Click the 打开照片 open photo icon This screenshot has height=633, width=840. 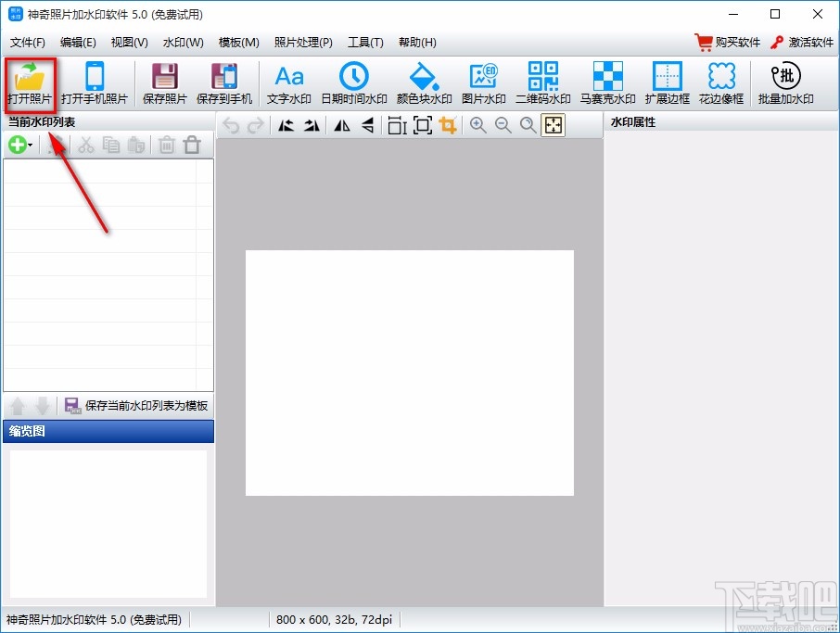[x=30, y=83]
